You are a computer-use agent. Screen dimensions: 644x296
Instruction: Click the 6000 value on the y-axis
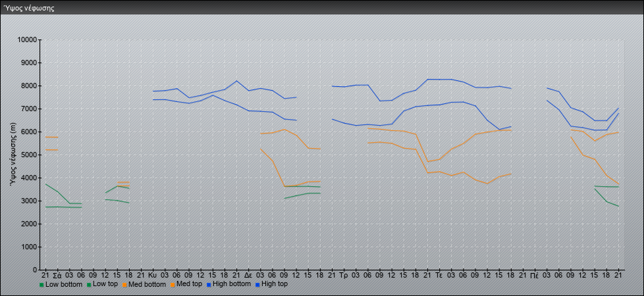click(x=29, y=132)
